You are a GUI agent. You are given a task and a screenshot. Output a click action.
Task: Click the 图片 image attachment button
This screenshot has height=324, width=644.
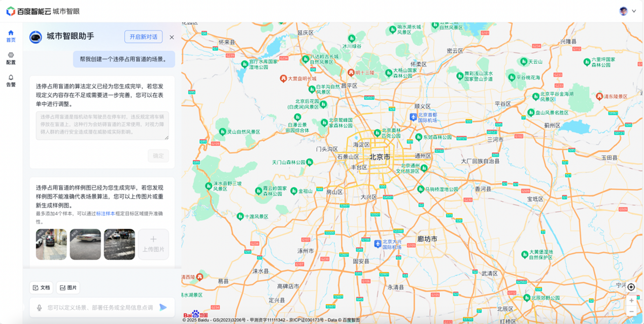(68, 287)
